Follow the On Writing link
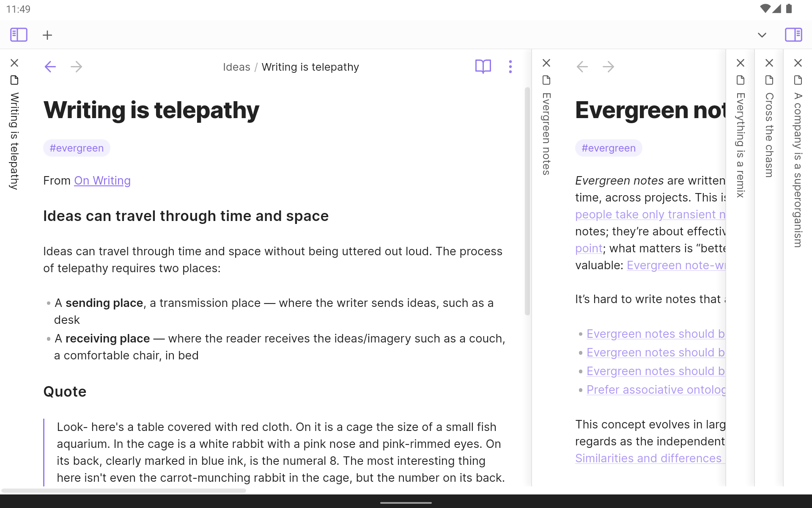The width and height of the screenshot is (812, 508). click(102, 181)
